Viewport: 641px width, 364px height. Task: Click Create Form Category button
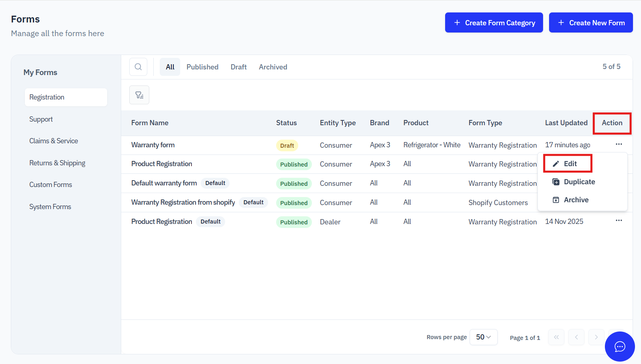[x=494, y=22]
